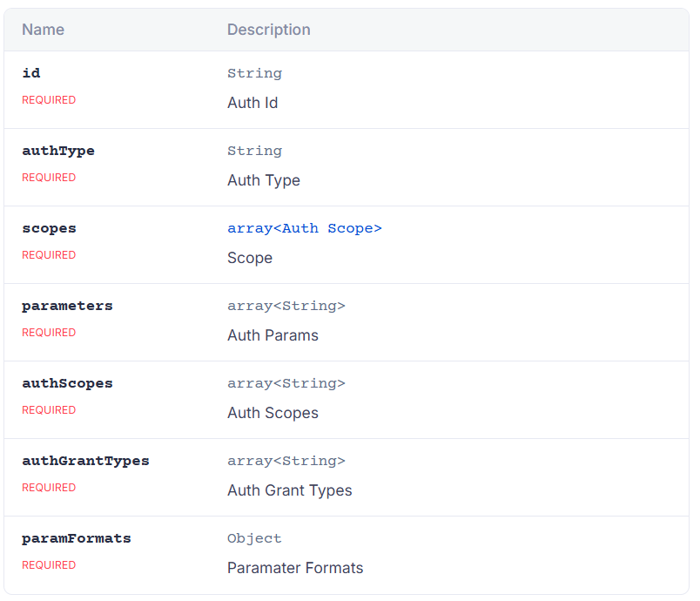The height and width of the screenshot is (601, 700).
Task: Click the scopes field name
Action: click(49, 228)
